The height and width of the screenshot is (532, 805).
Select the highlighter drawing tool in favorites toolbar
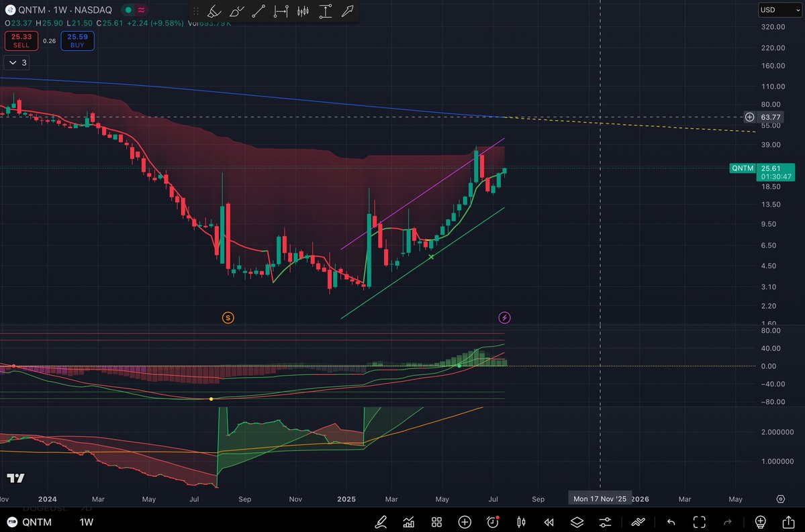[x=214, y=11]
